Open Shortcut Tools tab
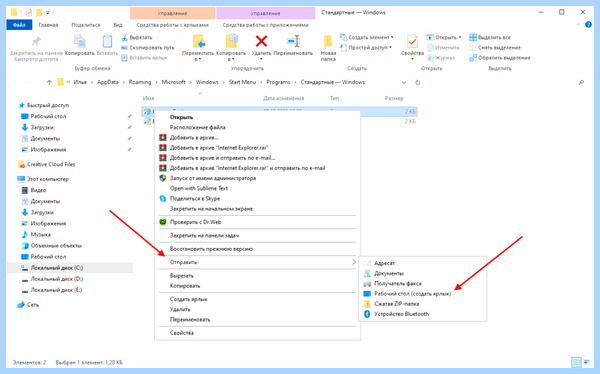 (173, 25)
